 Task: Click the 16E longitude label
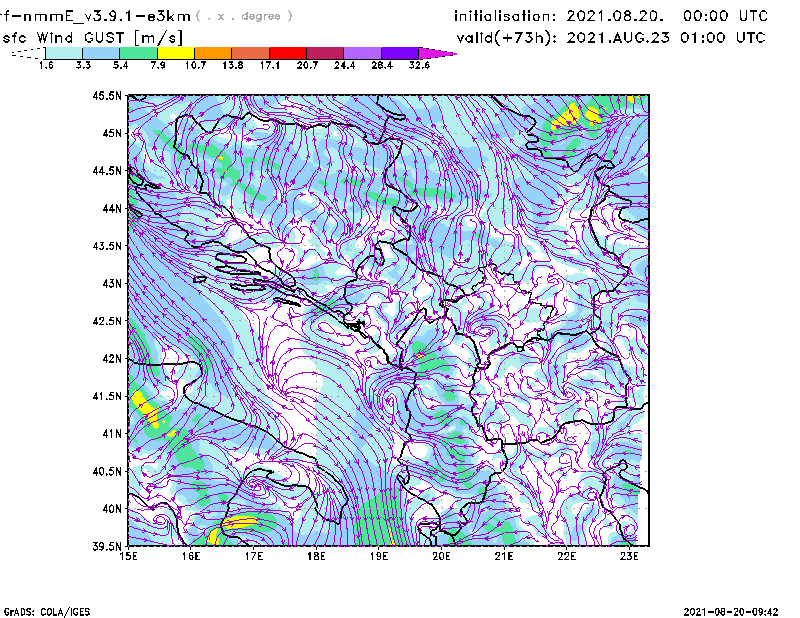[x=191, y=556]
